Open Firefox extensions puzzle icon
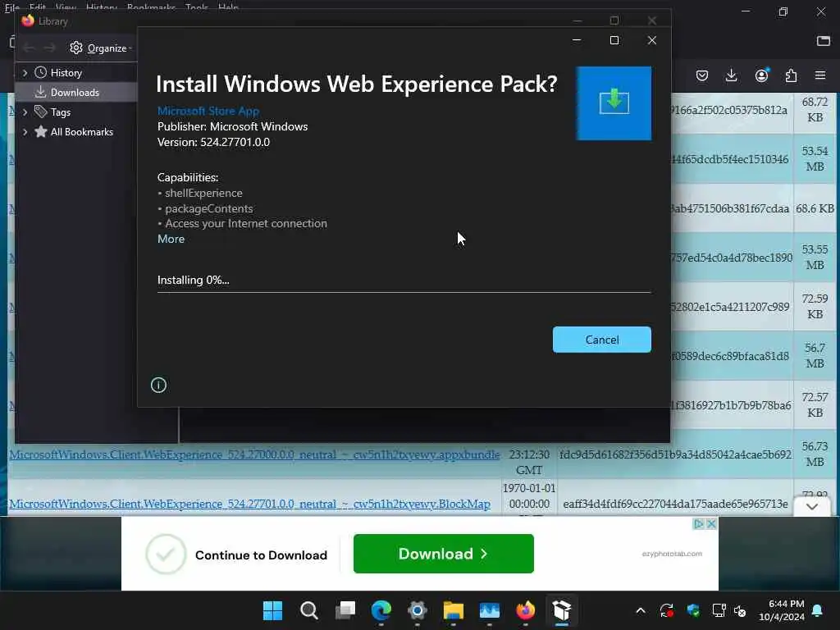The width and height of the screenshot is (840, 630). tap(791, 75)
